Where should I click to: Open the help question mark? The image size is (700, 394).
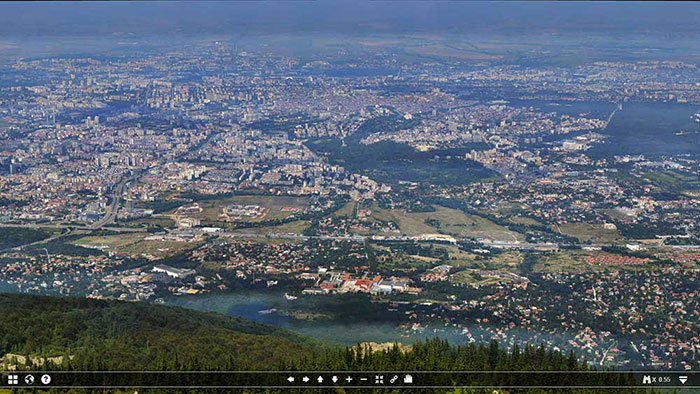point(46,379)
